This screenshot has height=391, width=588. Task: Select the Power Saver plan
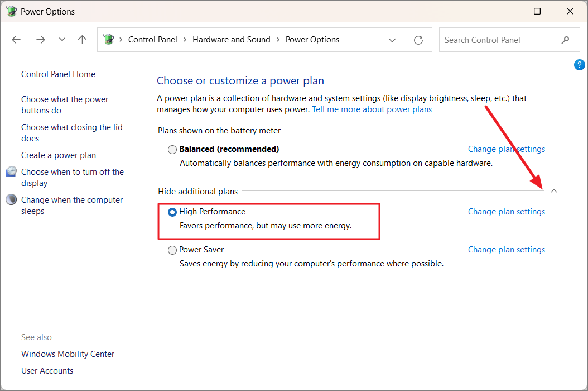(172, 250)
